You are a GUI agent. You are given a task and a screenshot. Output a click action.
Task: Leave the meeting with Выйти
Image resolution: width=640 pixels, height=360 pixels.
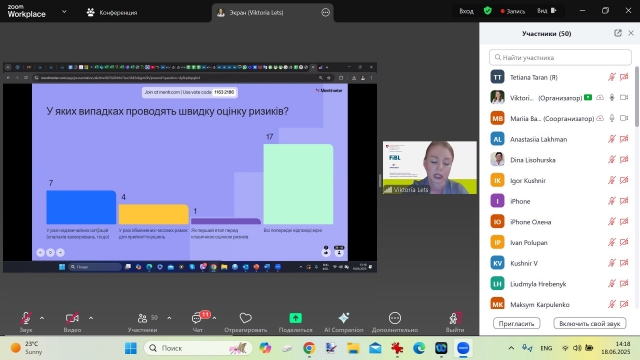455,322
